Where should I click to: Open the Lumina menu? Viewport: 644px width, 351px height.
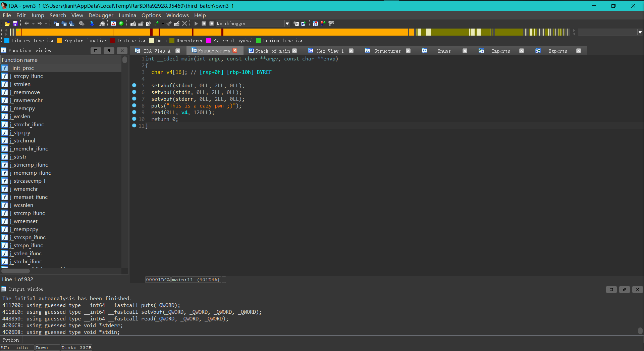pyautogui.click(x=127, y=15)
